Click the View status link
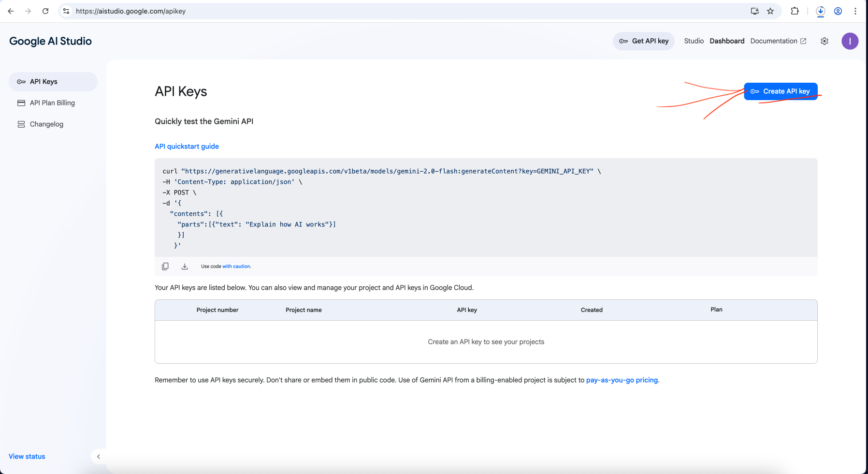 [27, 457]
